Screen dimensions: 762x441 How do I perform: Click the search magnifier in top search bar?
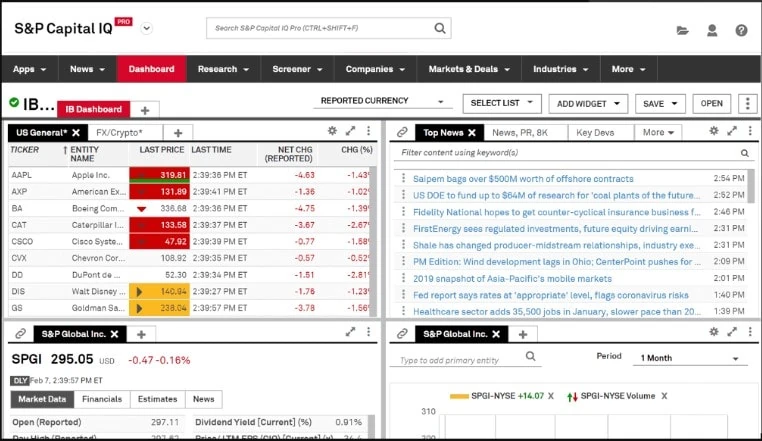[x=440, y=28]
